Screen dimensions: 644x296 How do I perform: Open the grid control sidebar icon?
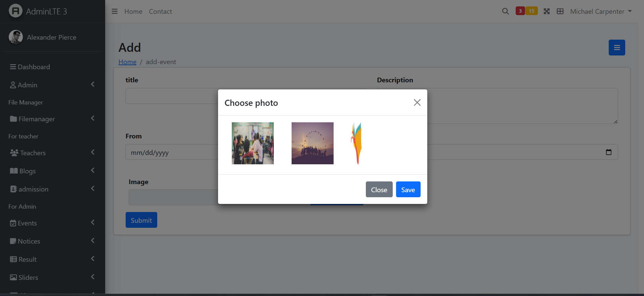pos(560,11)
